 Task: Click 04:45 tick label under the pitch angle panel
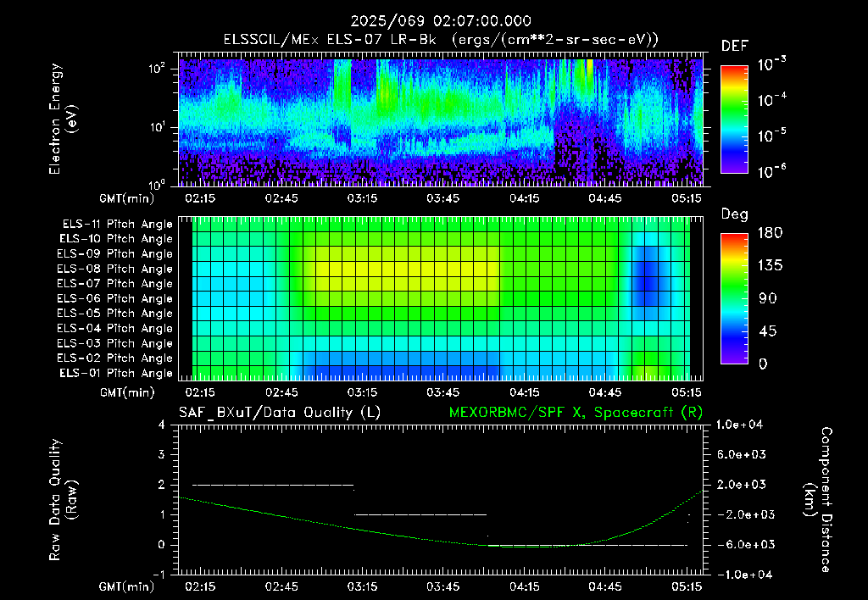pos(605,392)
